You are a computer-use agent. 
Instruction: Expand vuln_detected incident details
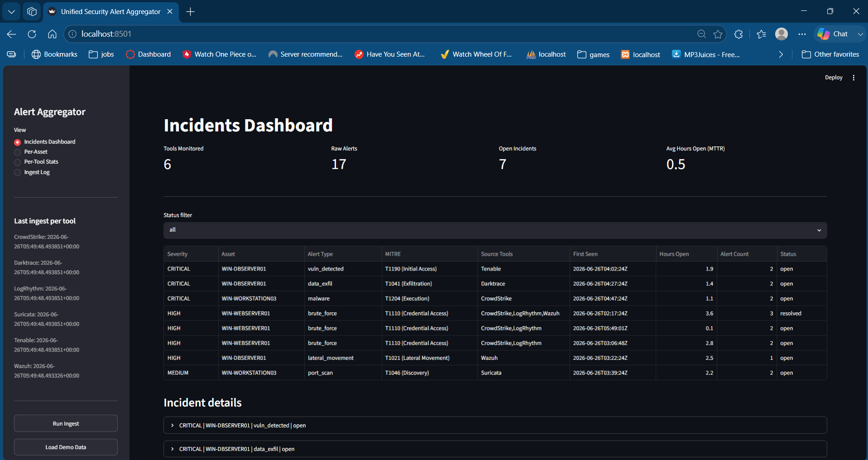pos(495,425)
